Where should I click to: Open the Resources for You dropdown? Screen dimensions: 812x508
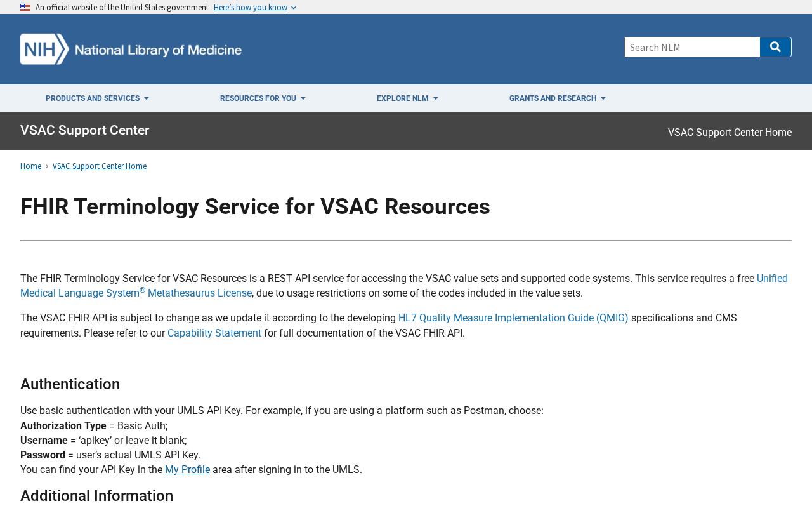click(x=263, y=98)
